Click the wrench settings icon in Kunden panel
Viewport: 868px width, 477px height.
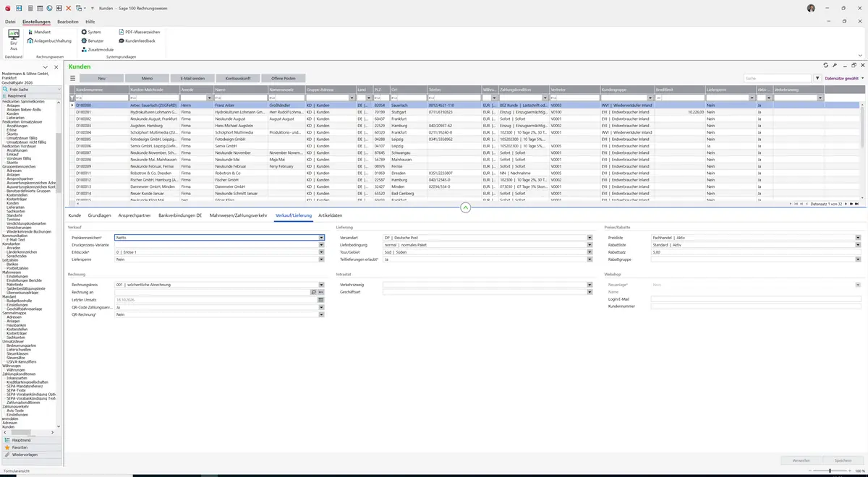coord(835,66)
